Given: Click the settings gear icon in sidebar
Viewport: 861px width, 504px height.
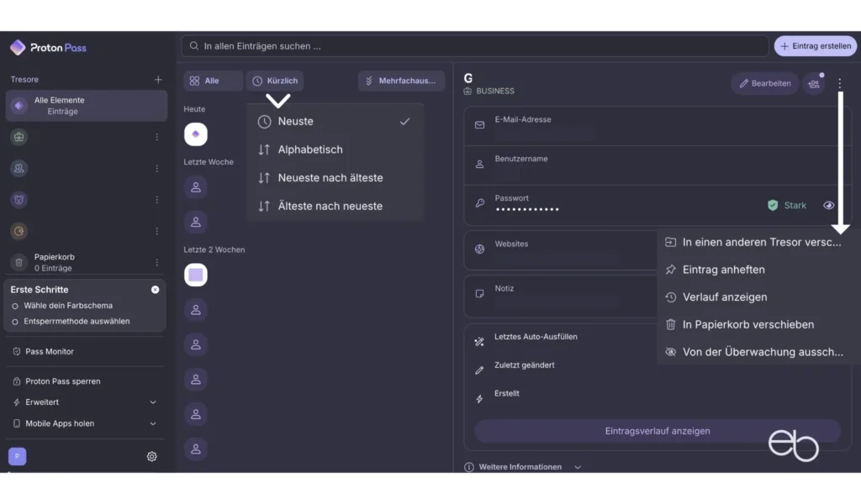Looking at the screenshot, I should (x=152, y=456).
